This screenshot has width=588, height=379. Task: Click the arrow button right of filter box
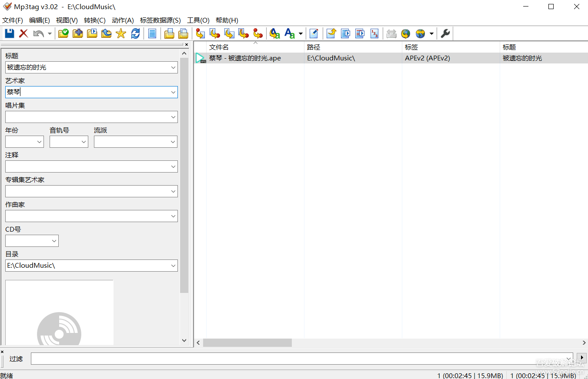[x=581, y=358]
